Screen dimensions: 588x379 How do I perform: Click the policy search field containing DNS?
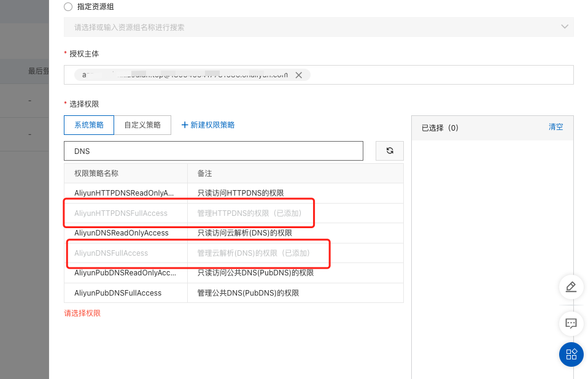coord(214,151)
